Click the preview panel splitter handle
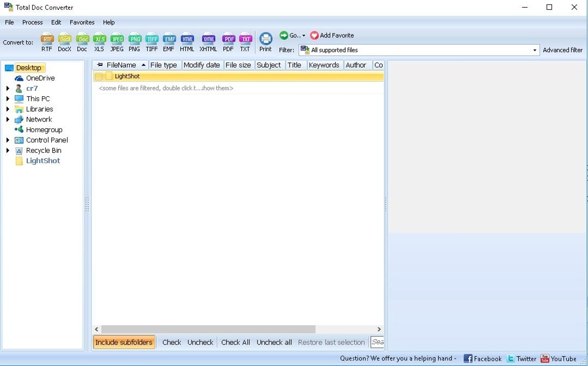The width and height of the screenshot is (588, 366). tap(385, 205)
